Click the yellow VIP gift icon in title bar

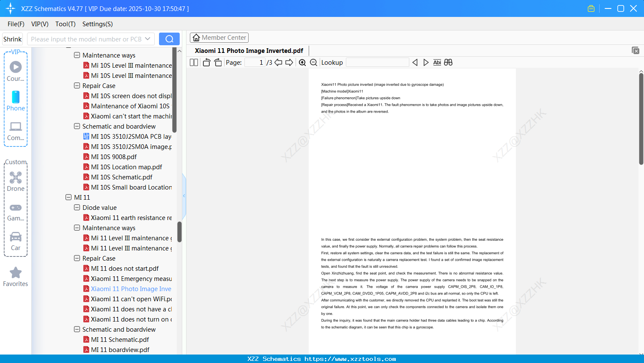coord(591,8)
